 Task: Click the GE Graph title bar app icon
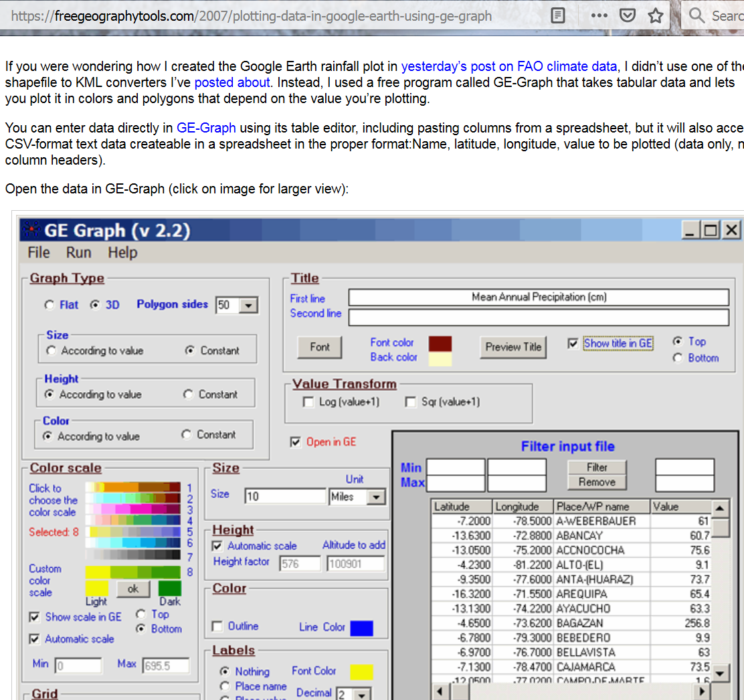tap(31, 230)
